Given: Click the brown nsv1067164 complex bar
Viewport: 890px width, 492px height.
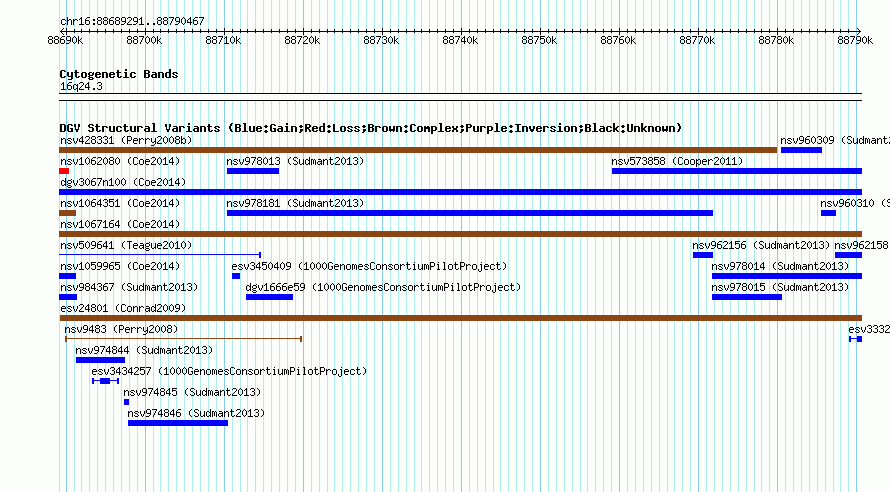Looking at the screenshot, I should [461, 234].
